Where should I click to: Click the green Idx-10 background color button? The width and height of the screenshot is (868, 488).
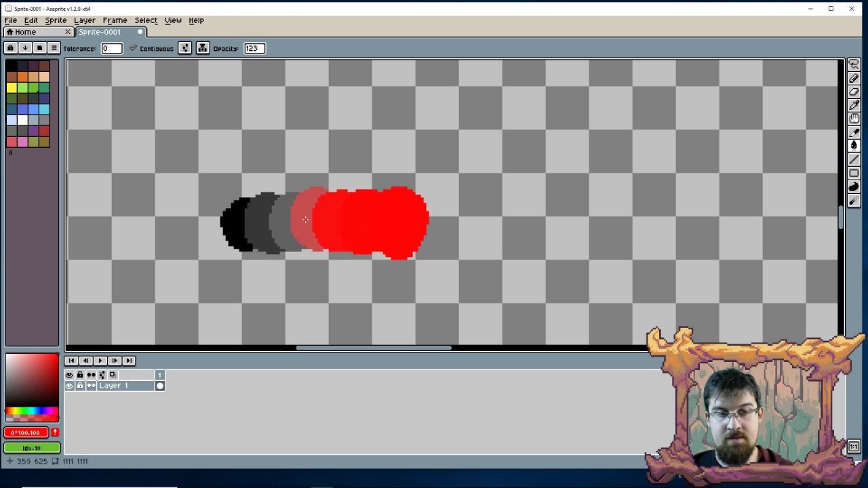point(32,448)
